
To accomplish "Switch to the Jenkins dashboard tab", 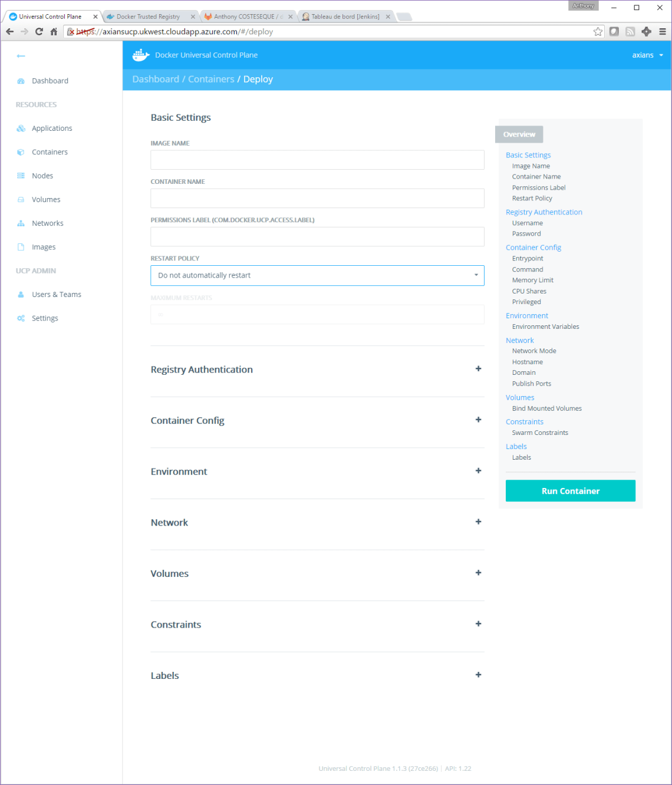I will pyautogui.click(x=345, y=17).
